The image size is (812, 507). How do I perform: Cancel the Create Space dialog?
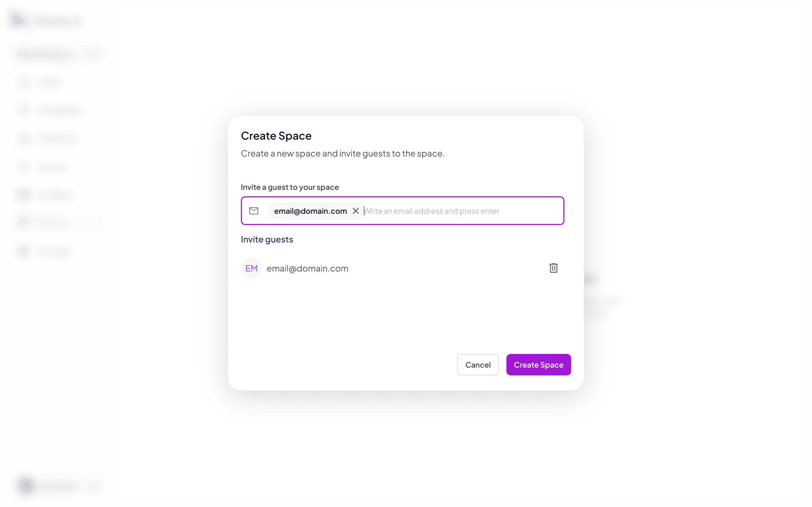click(x=478, y=364)
